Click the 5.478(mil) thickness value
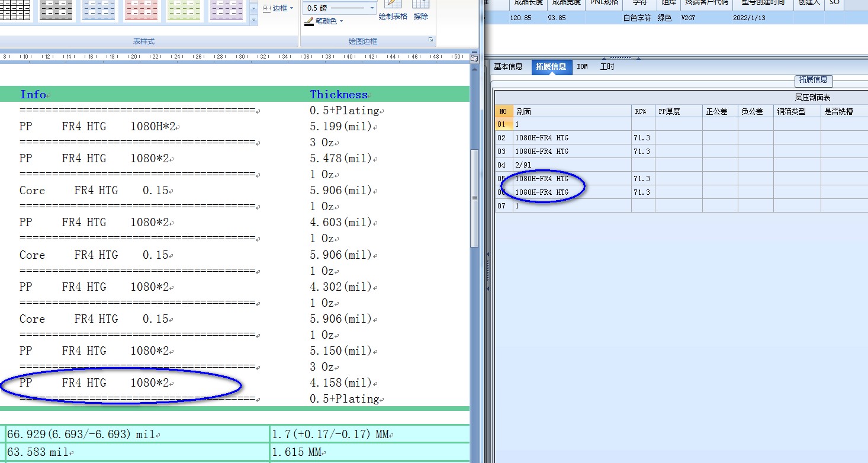The width and height of the screenshot is (868, 463). tap(340, 158)
